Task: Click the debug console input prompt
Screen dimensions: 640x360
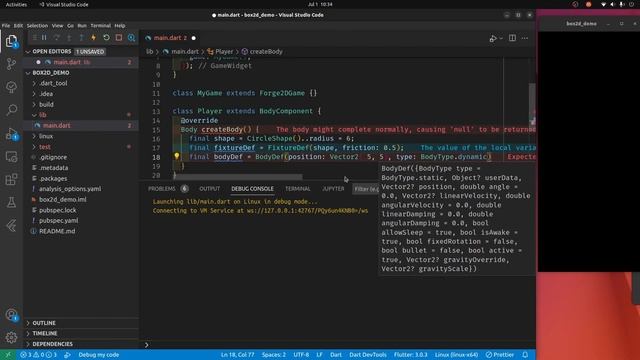Action: [x=339, y=345]
